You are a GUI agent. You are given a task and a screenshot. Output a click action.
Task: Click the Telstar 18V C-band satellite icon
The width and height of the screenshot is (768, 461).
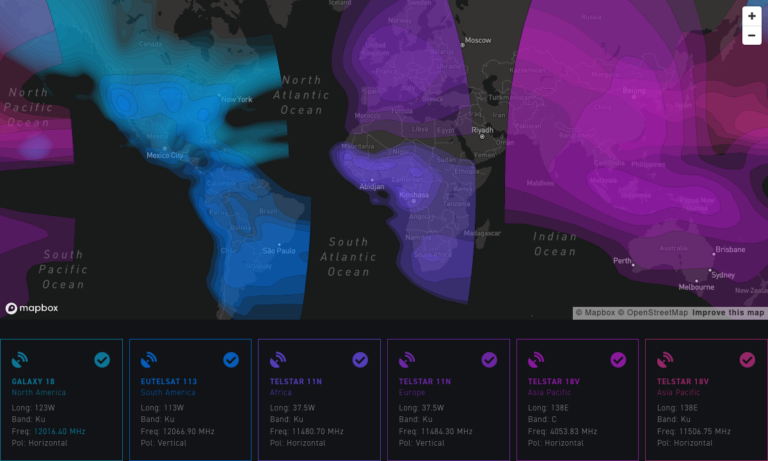535,360
